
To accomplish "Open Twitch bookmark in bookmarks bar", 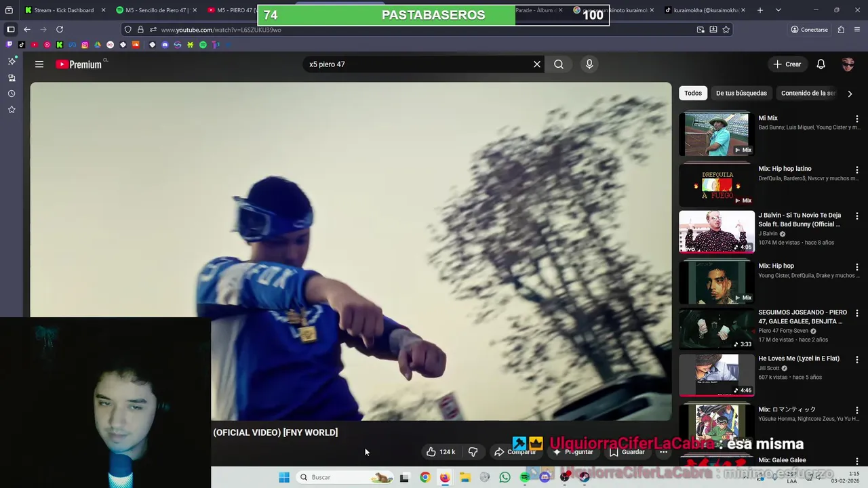I will pyautogui.click(x=9, y=45).
